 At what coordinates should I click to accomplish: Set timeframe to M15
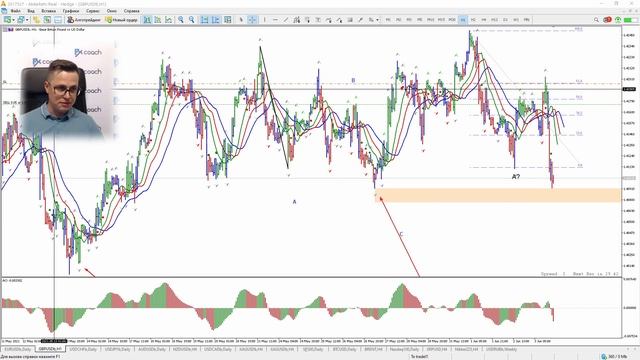[441, 20]
